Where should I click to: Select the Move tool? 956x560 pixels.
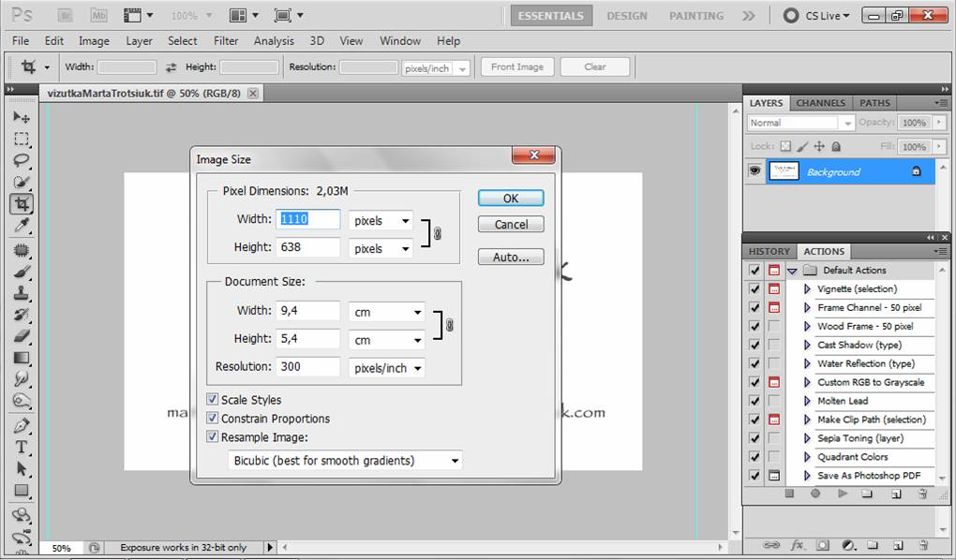(22, 117)
